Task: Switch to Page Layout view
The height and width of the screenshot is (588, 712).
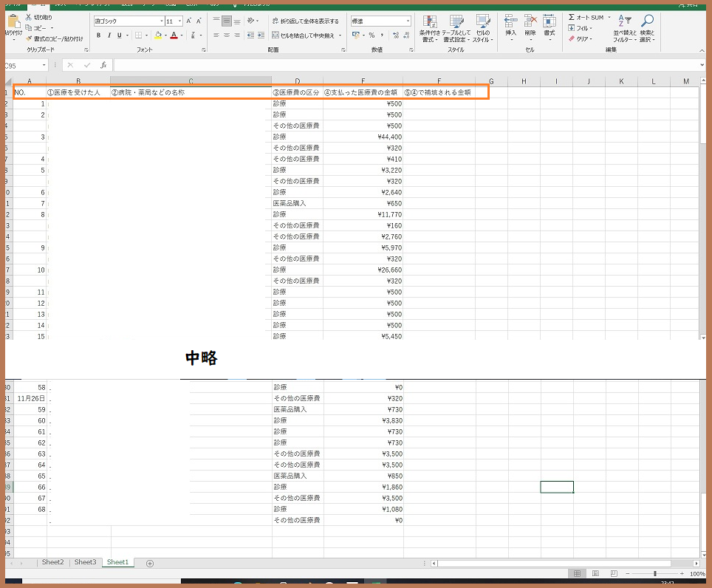Action: [596, 573]
